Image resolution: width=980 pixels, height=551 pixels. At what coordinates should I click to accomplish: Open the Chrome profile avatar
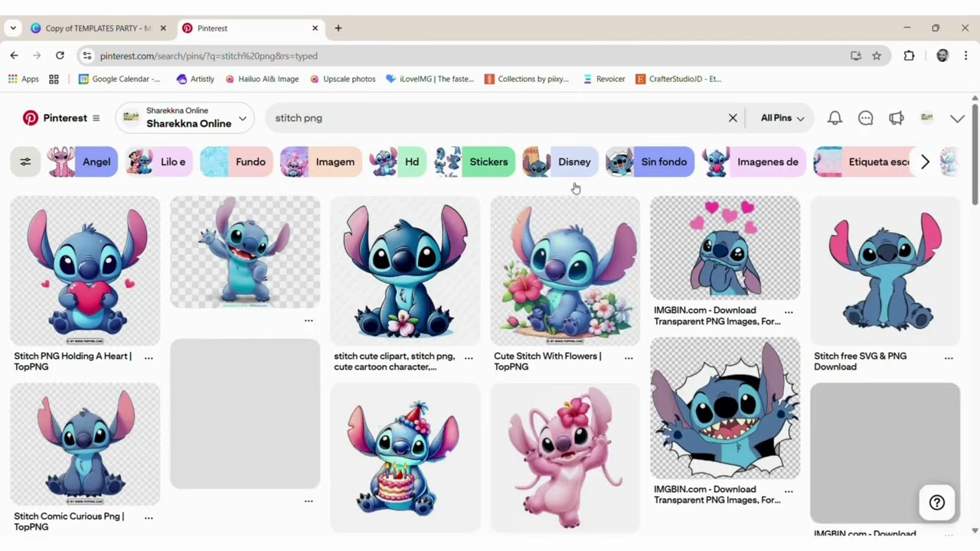pos(942,55)
